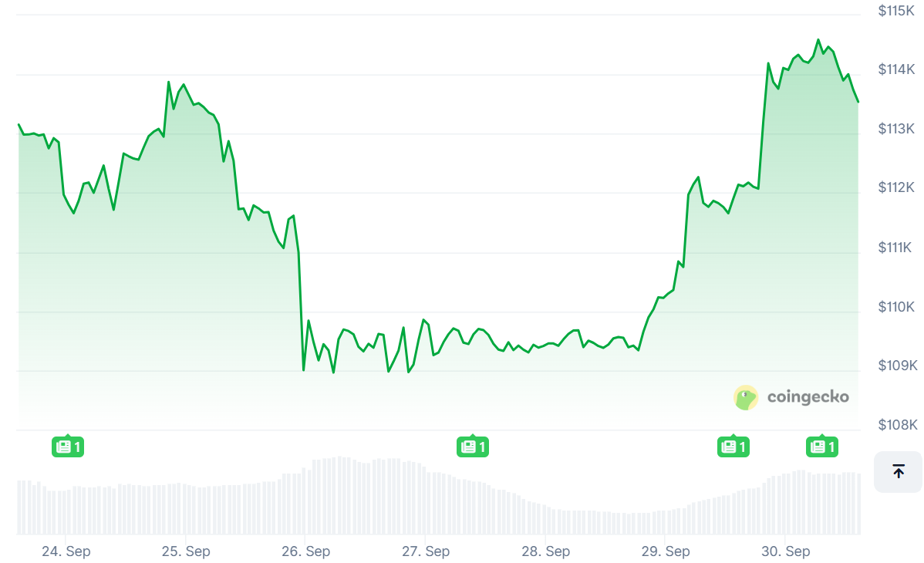The image size is (924, 563).
Task: Click the CoinGecko gecko logo watermark
Action: click(x=746, y=397)
